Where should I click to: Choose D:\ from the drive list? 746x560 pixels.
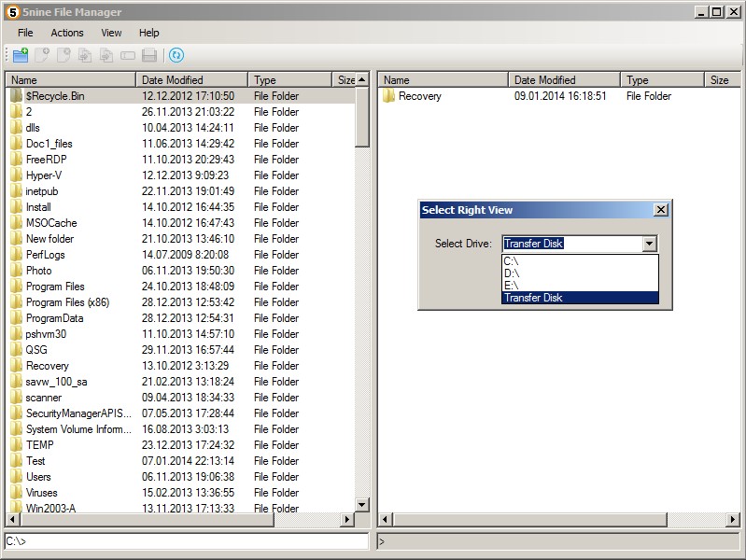[x=580, y=273]
